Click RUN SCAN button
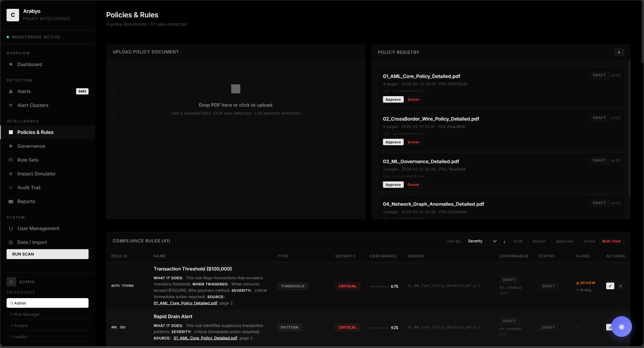The height and width of the screenshot is (348, 644). tap(47, 254)
